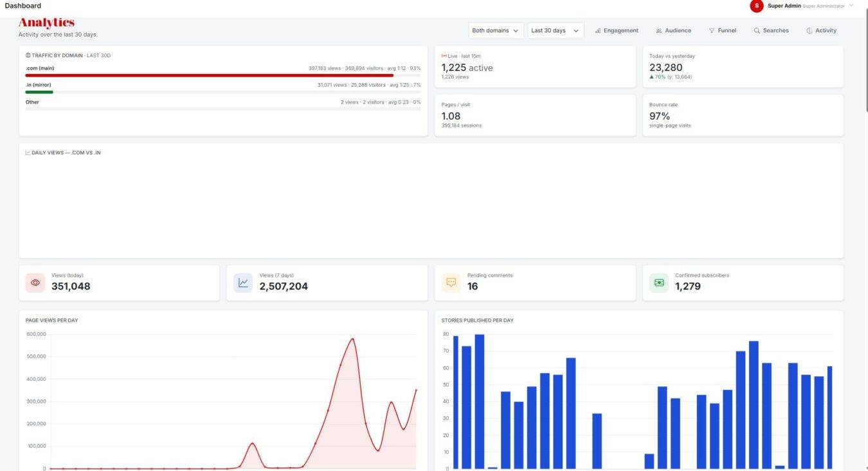Click the comment bubble icon in Pending comments card
This screenshot has width=868, height=471.
click(x=451, y=282)
